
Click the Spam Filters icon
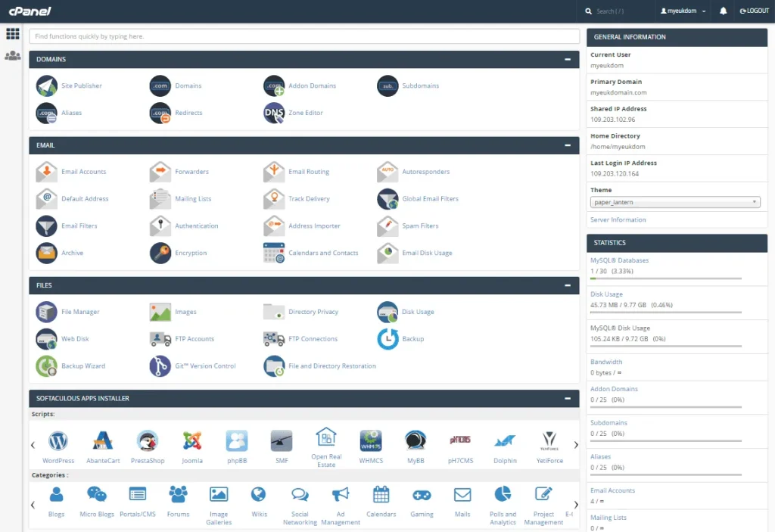pyautogui.click(x=387, y=226)
